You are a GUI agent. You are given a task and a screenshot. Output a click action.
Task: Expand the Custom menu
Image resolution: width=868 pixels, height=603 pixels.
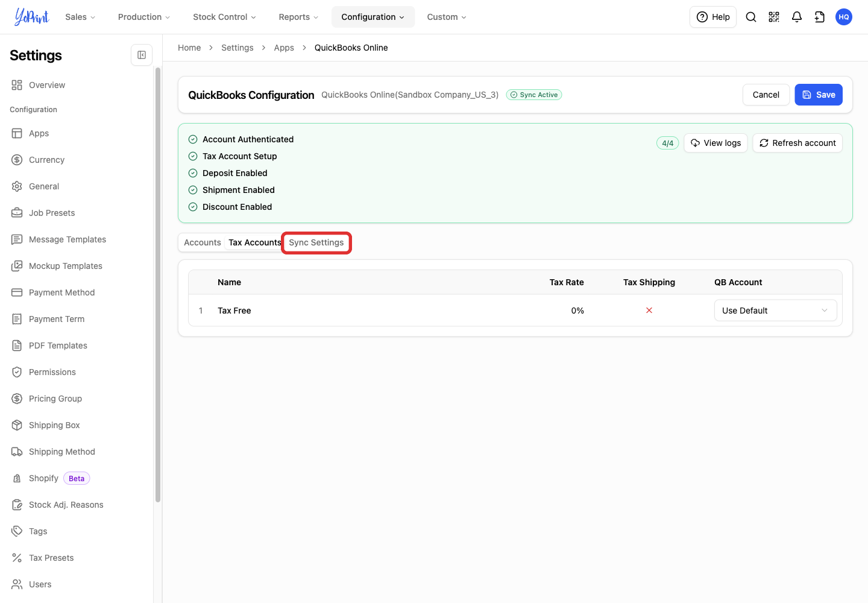tap(447, 17)
